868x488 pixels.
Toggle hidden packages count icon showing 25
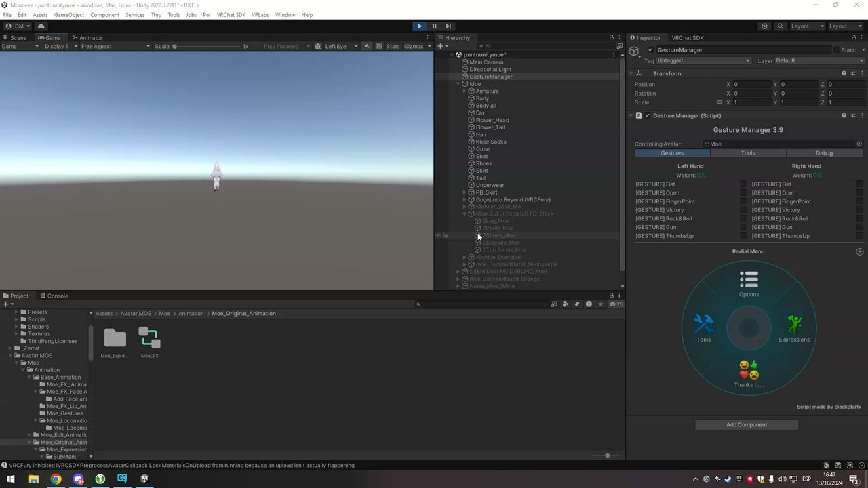click(x=616, y=304)
